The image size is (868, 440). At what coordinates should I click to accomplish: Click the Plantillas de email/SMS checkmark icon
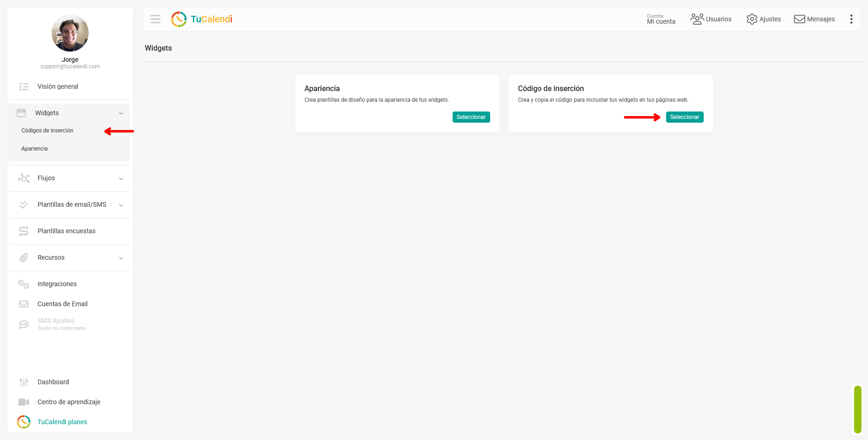pos(24,204)
